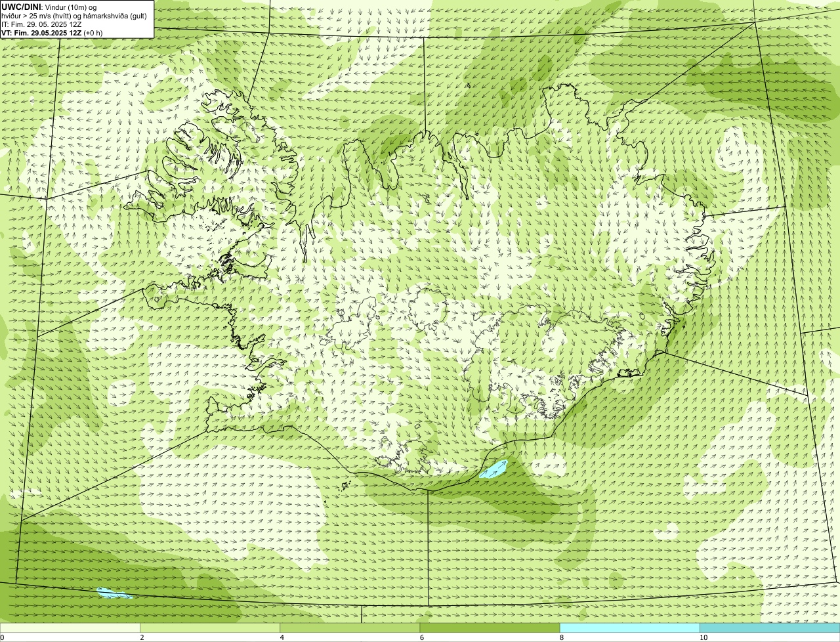840x642 pixels.
Task: Select the 4–6 m/s green color bar segment
Action: click(x=350, y=628)
